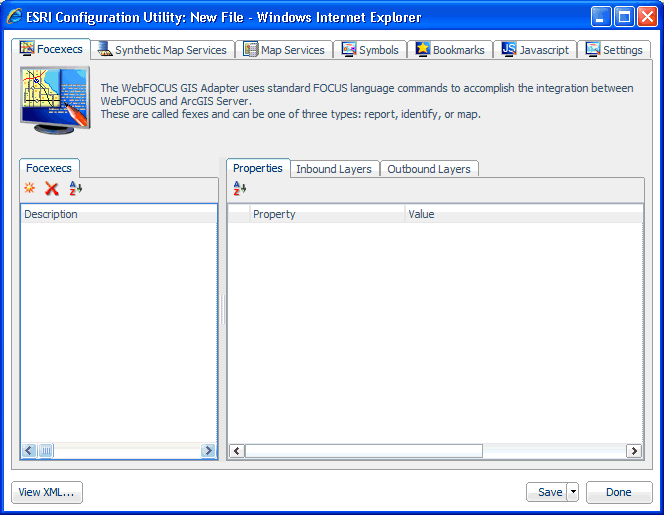Open the Map Services tab
This screenshot has height=515, width=664.
click(x=284, y=50)
